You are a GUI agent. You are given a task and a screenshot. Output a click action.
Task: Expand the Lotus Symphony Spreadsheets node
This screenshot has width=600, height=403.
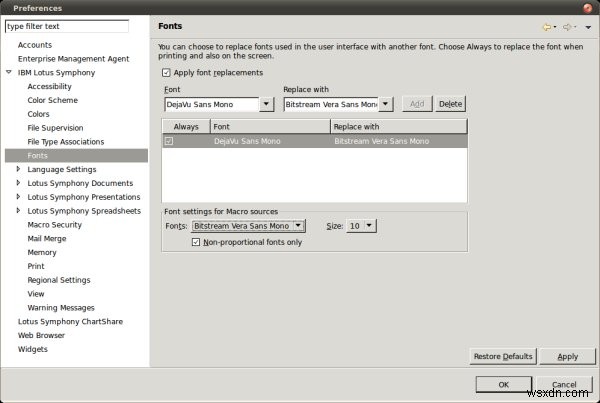pyautogui.click(x=18, y=210)
